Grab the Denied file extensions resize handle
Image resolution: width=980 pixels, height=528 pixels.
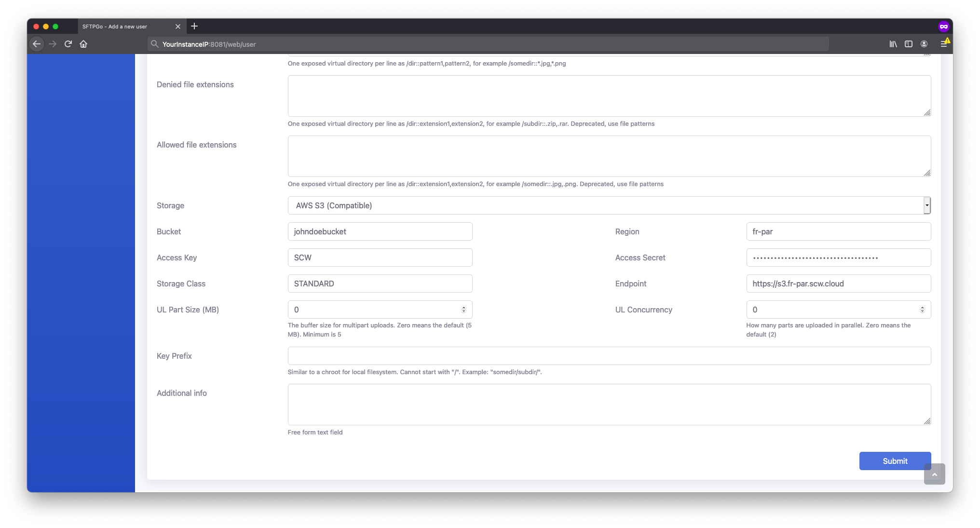[927, 112]
